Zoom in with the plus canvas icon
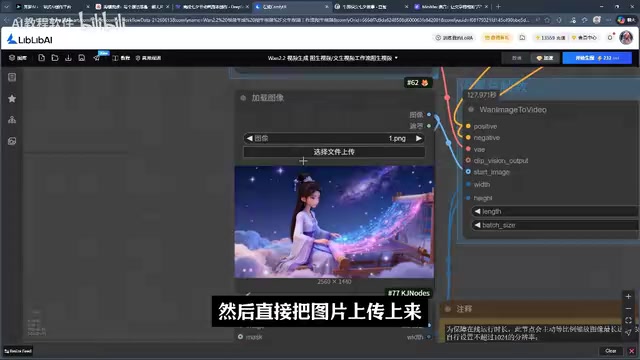The height and width of the screenshot is (360, 640). click(628, 296)
